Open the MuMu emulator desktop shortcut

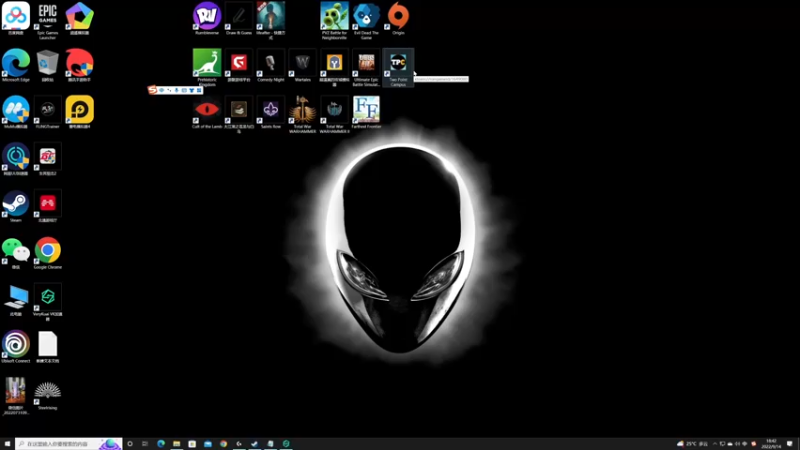click(16, 110)
